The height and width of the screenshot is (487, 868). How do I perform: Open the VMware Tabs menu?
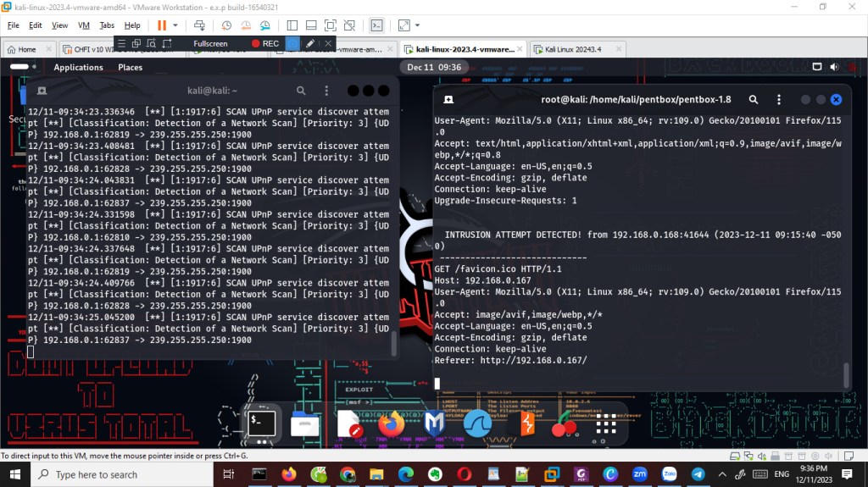(x=107, y=25)
